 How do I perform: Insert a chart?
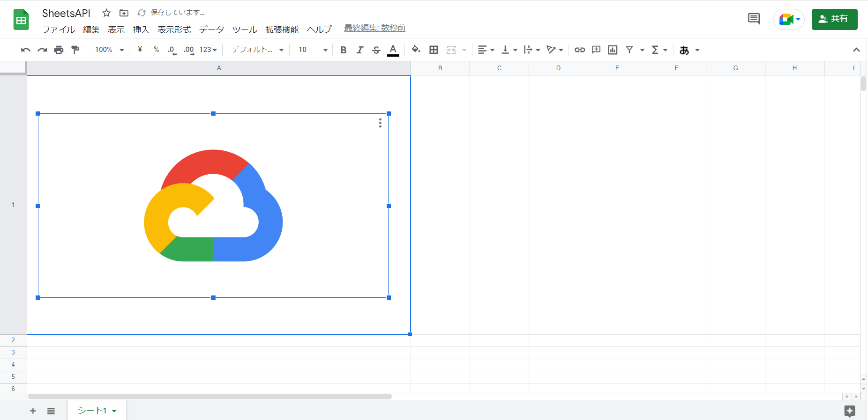tap(613, 50)
